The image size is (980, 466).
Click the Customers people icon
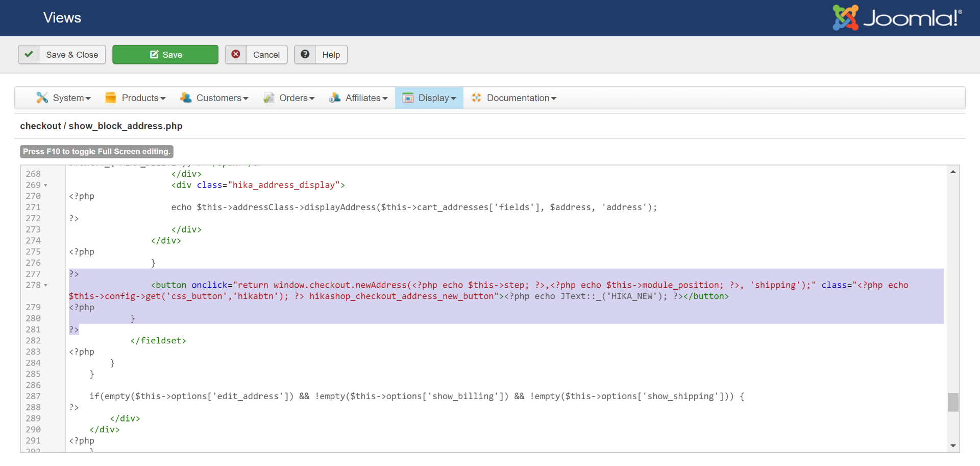click(186, 98)
